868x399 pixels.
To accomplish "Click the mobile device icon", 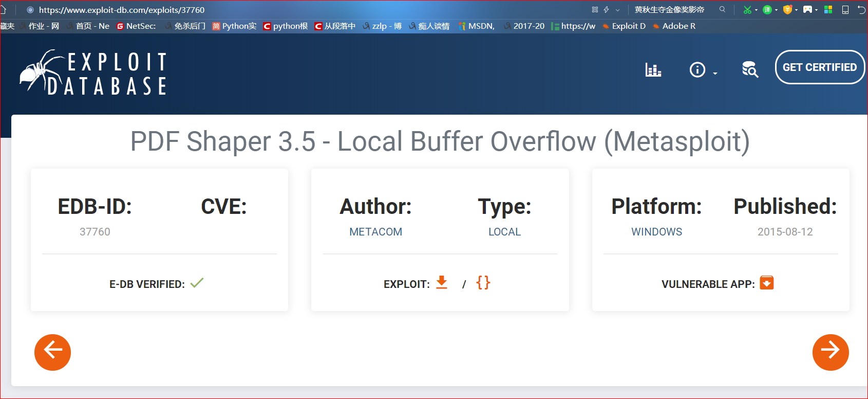I will (845, 10).
